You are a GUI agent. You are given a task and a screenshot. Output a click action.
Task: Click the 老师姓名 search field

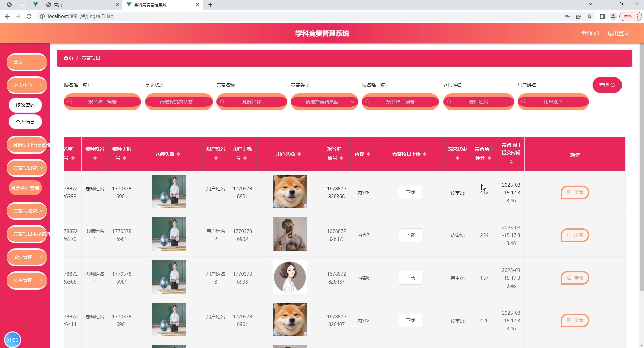tap(479, 102)
